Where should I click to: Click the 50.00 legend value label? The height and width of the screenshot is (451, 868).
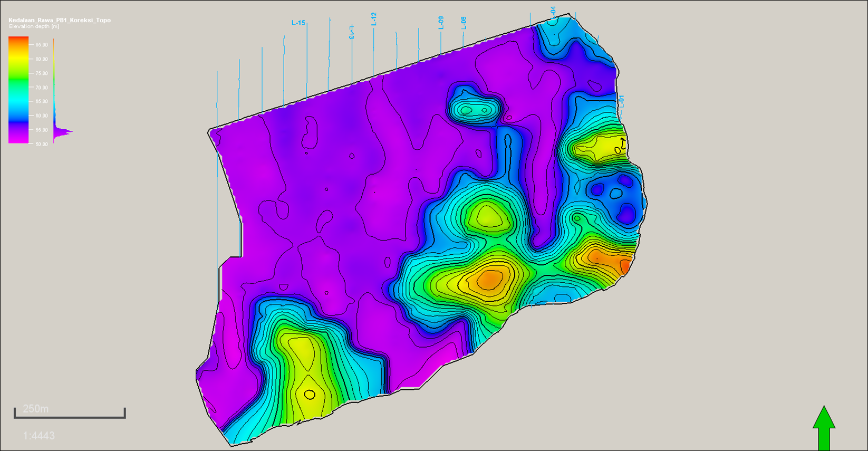[x=42, y=144]
